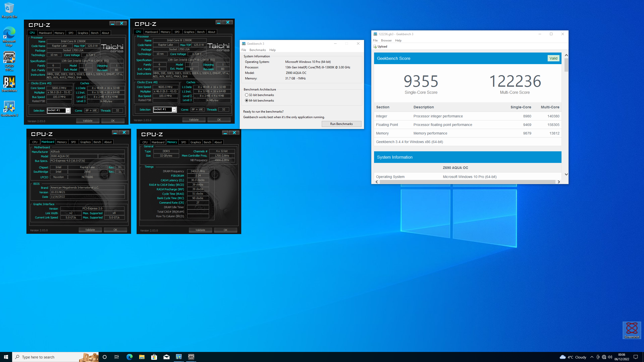644x362 pixels.
Task: Switch to Mainboard tab in top-left CPU-Z
Action: pos(45,33)
